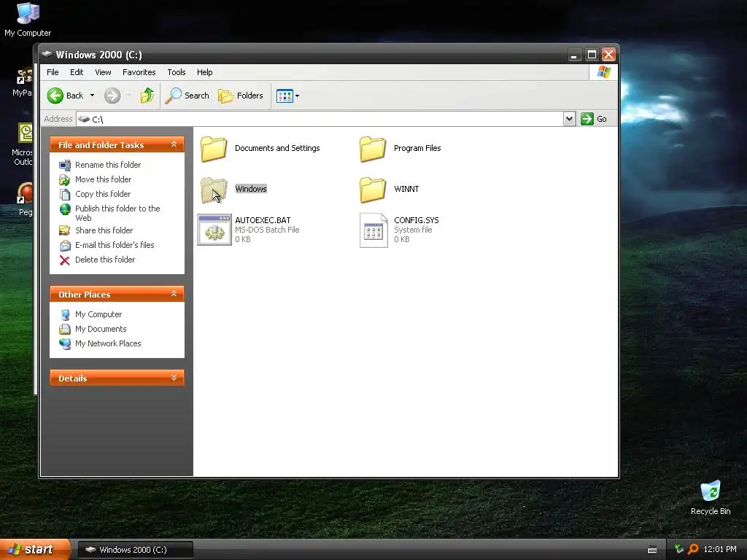Click the Documents and Settings label

pos(277,148)
